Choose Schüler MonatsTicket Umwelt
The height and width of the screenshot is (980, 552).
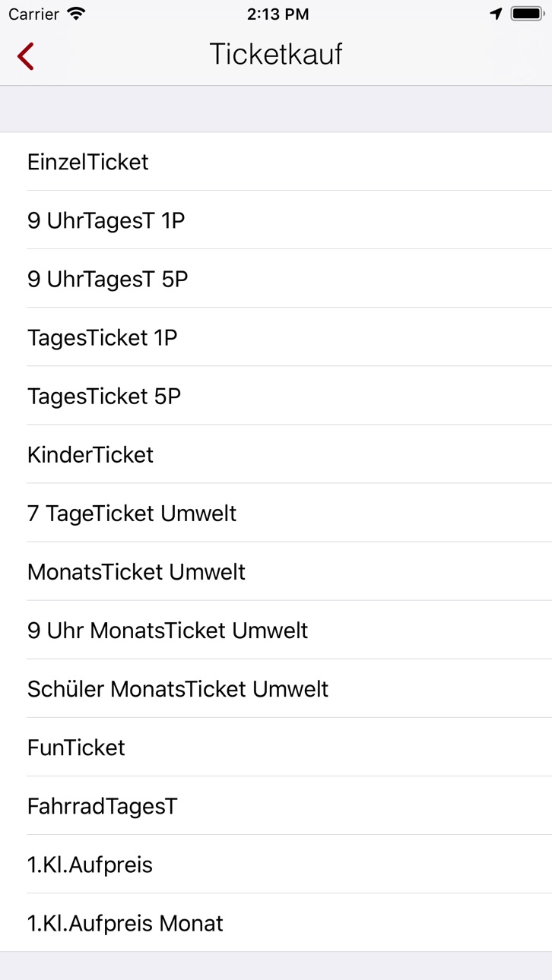(x=276, y=688)
